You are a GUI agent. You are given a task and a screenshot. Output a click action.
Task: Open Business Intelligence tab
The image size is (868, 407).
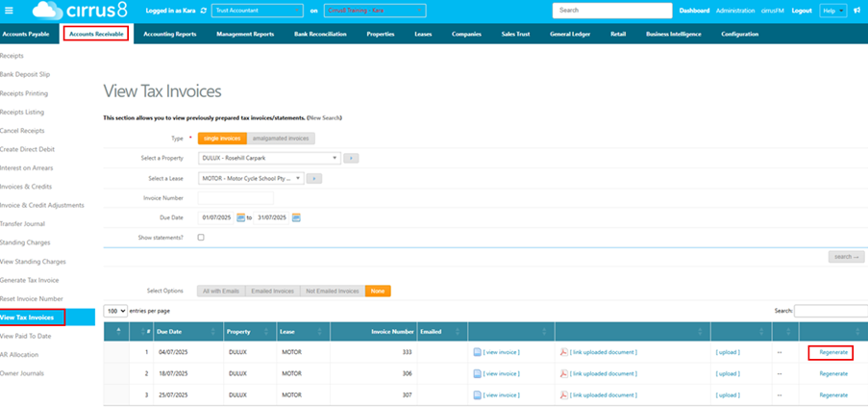tap(674, 34)
